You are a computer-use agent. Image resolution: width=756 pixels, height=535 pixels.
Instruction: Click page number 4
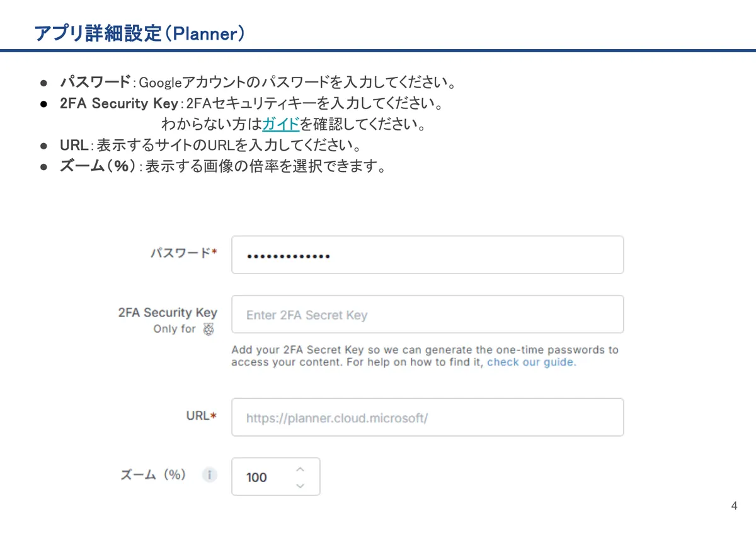(x=734, y=506)
